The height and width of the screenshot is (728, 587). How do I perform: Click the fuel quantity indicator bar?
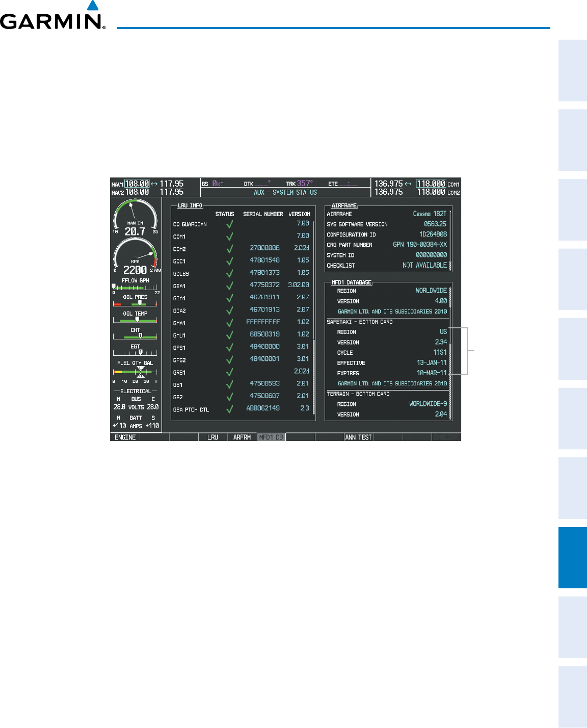pyautogui.click(x=136, y=372)
